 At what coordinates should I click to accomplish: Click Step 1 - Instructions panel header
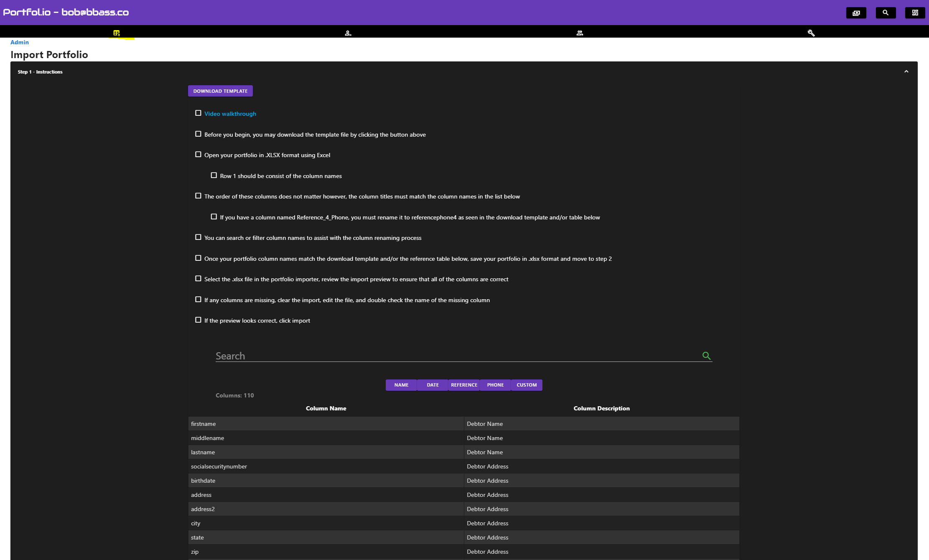pos(40,72)
